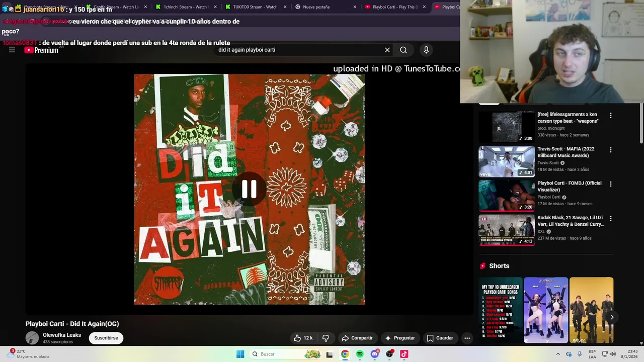Open the pink music app taskbar icon
644x362 pixels.
pyautogui.click(x=404, y=354)
